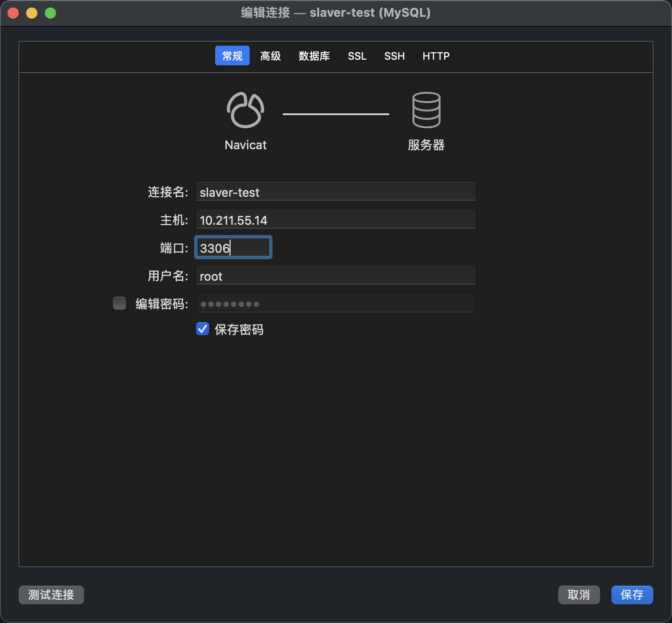The height and width of the screenshot is (623, 672).
Task: Click the 保存密码 label text
Action: coord(239,330)
